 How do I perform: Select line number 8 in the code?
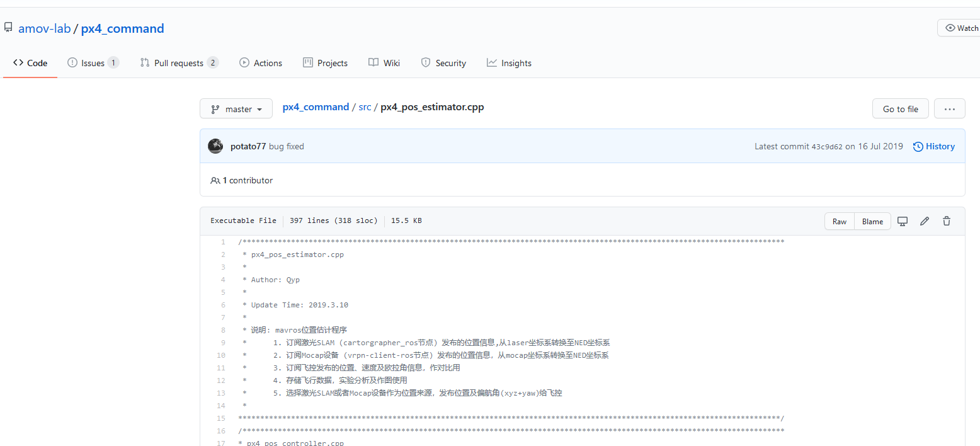coord(222,330)
